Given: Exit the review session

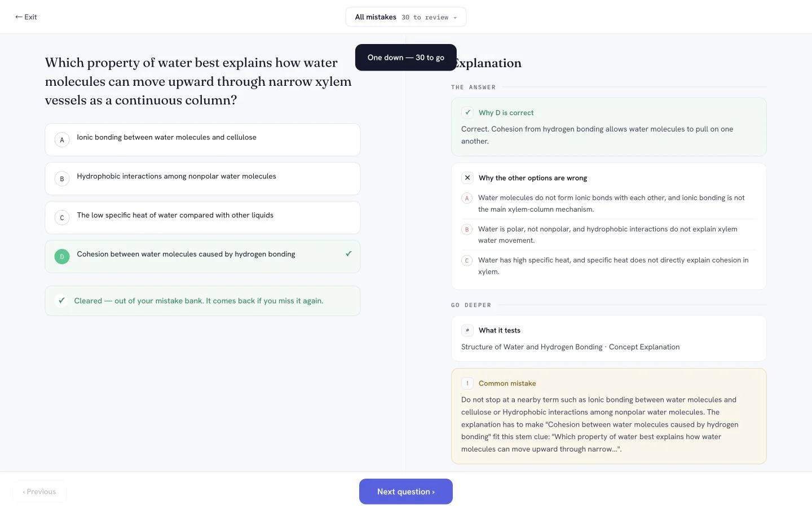Looking at the screenshot, I should point(26,17).
